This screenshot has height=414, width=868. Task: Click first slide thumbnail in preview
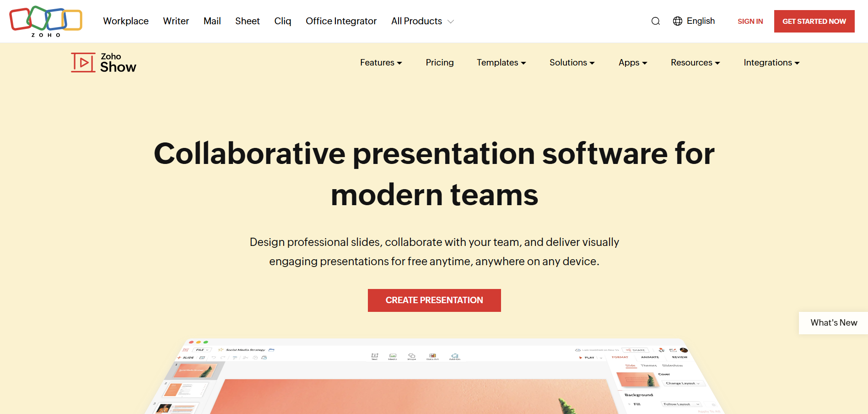tap(196, 370)
